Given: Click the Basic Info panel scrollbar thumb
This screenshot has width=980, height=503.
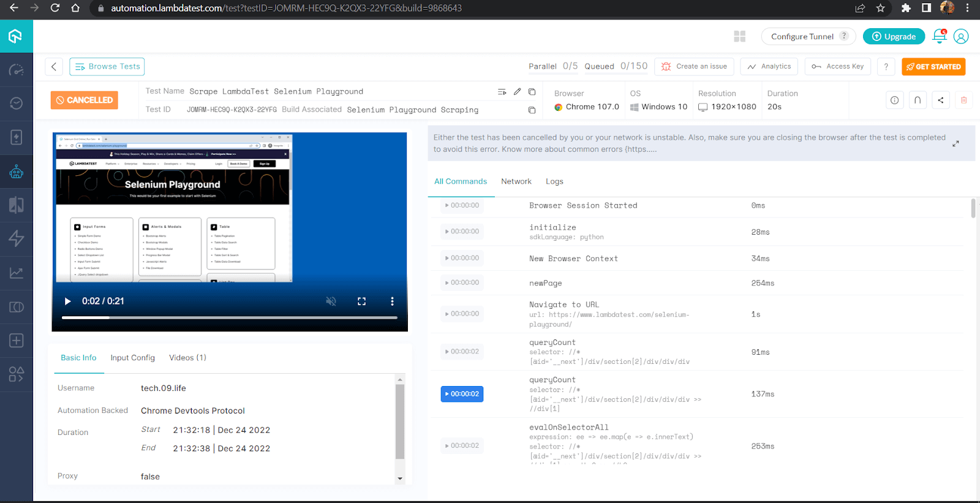Looking at the screenshot, I should (x=400, y=422).
